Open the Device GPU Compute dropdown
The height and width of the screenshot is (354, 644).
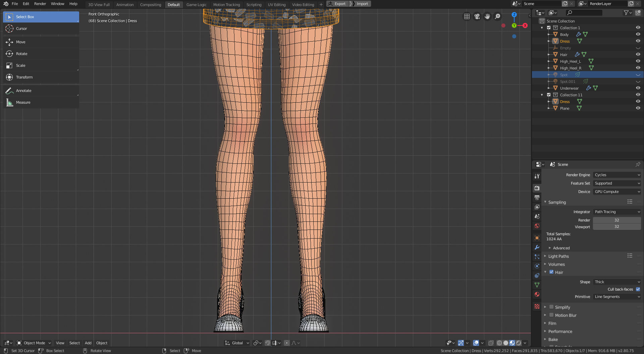(x=617, y=192)
